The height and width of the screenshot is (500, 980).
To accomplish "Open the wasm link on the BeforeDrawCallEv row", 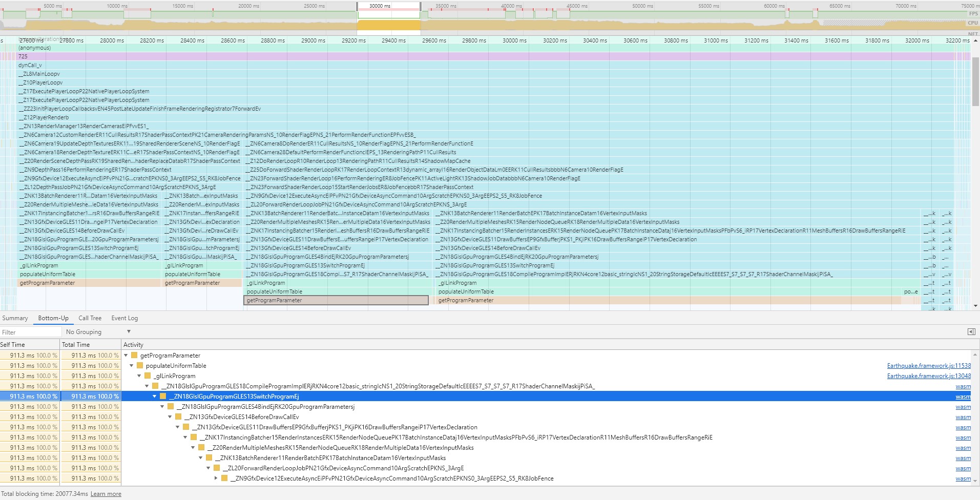I will point(963,417).
